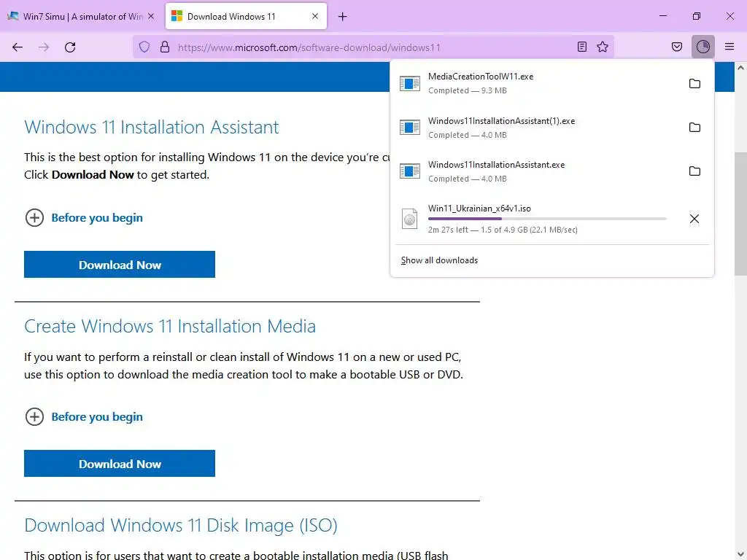Open a new tab with plus button
747x560 pixels.
click(x=343, y=17)
